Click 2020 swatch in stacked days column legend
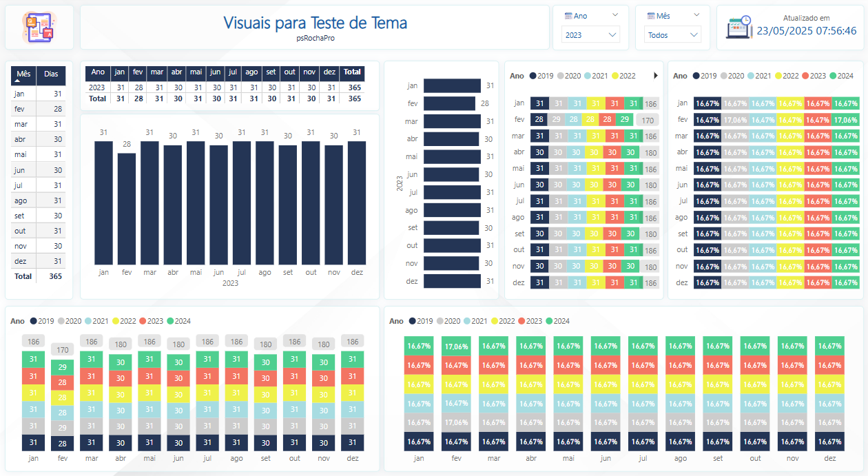The image size is (868, 476). click(62, 321)
